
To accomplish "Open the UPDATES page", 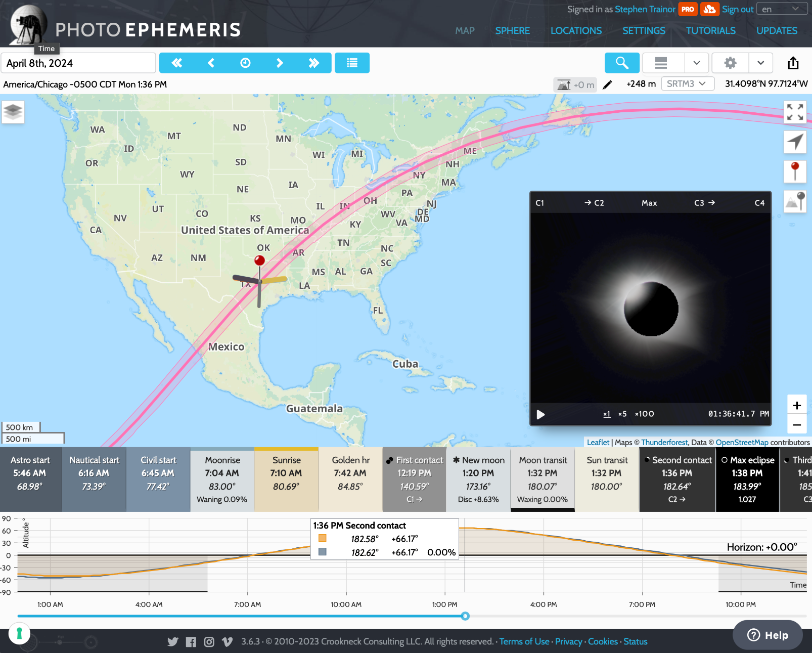I will (x=777, y=31).
